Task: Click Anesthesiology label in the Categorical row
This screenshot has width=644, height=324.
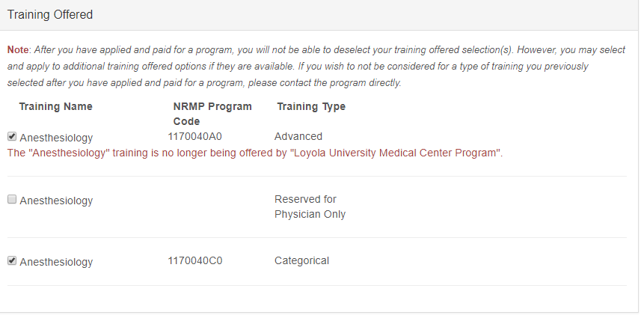Action: [x=56, y=262]
